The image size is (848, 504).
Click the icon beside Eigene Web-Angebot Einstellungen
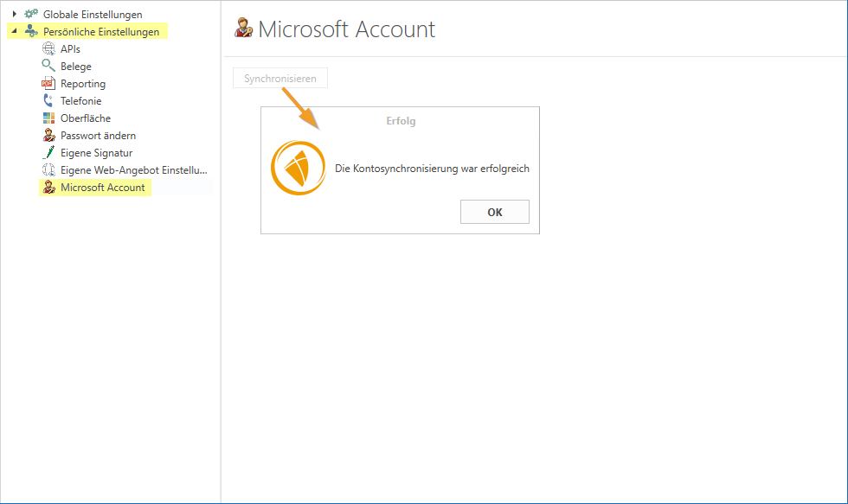click(x=48, y=170)
